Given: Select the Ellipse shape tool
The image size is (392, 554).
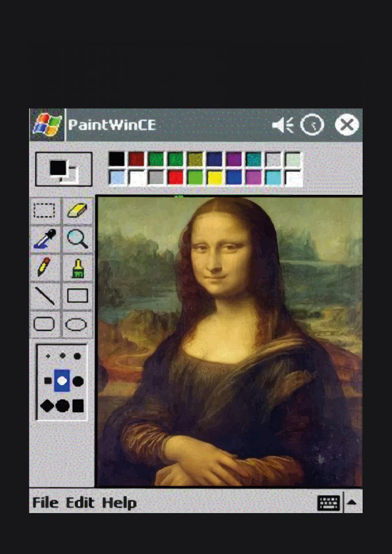Looking at the screenshot, I should pyautogui.click(x=77, y=324).
